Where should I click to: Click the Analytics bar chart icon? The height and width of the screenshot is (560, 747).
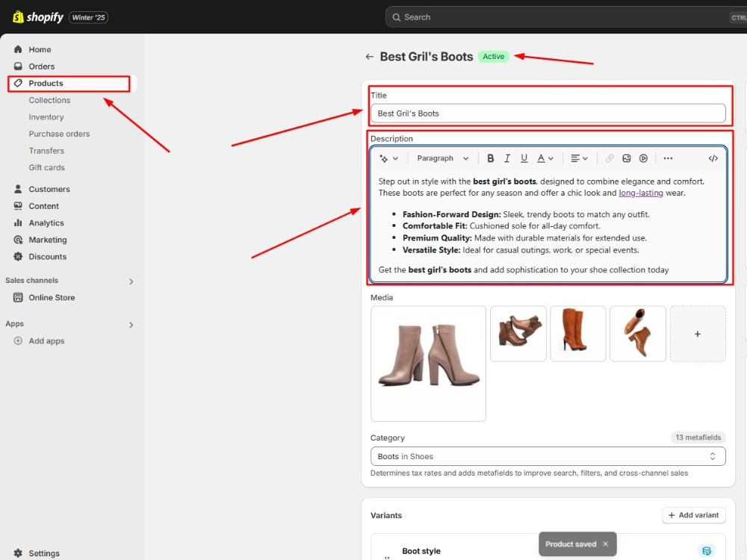pos(18,223)
